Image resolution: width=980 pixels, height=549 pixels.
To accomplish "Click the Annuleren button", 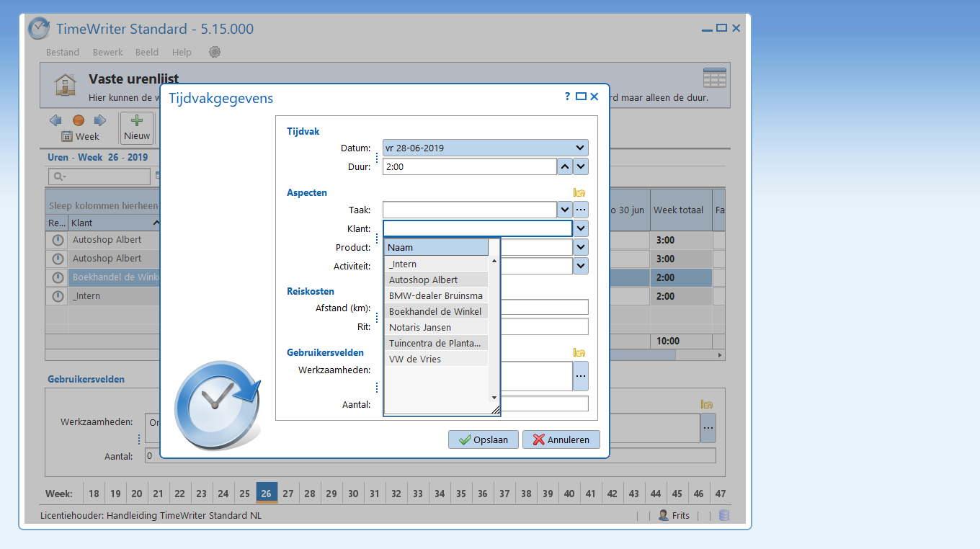I will pyautogui.click(x=561, y=439).
